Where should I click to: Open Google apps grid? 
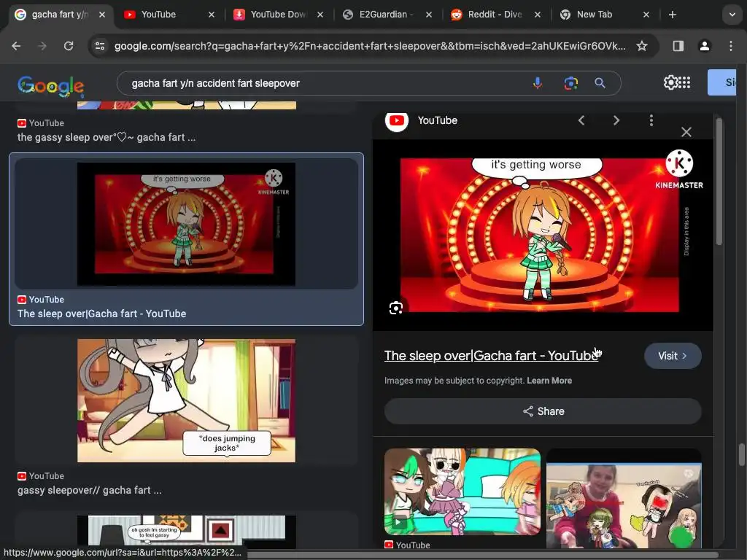(684, 82)
